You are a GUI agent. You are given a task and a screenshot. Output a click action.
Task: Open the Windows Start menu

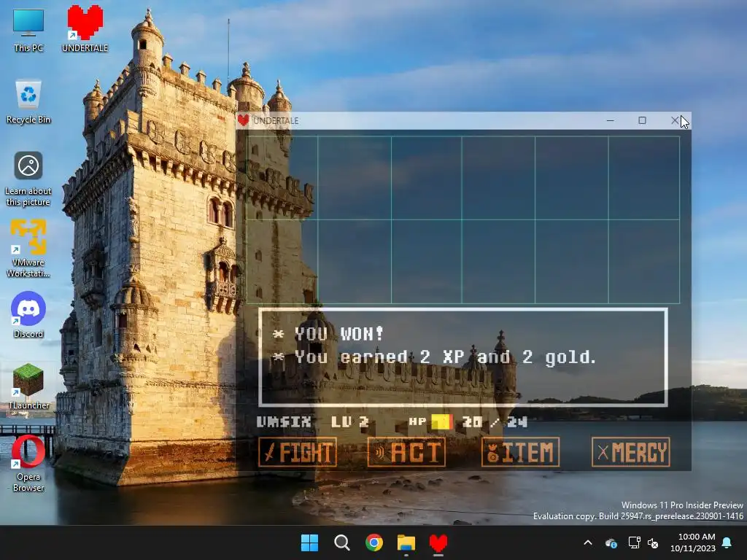click(309, 542)
